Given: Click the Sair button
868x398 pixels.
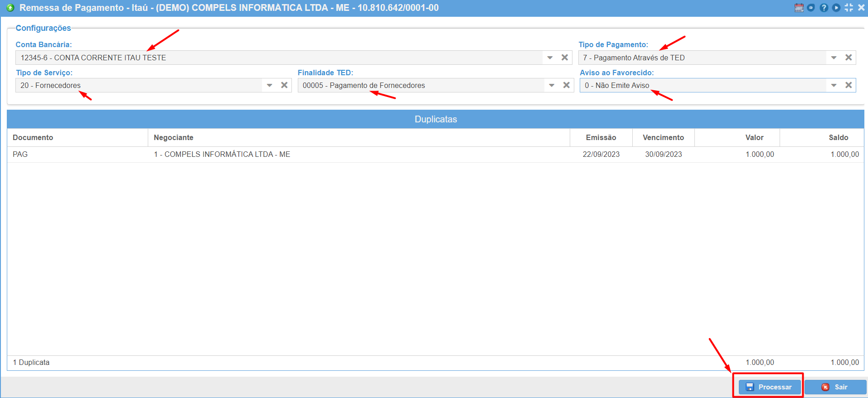Looking at the screenshot, I should 835,387.
